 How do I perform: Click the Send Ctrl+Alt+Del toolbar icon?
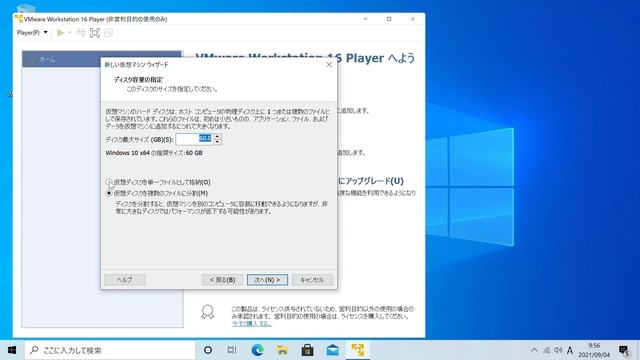click(81, 33)
